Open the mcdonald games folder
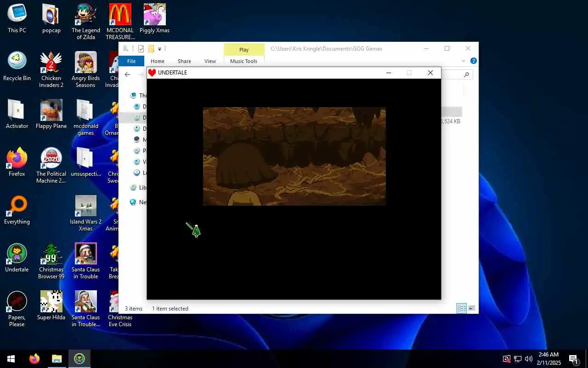This screenshot has height=368, width=588. 86,118
